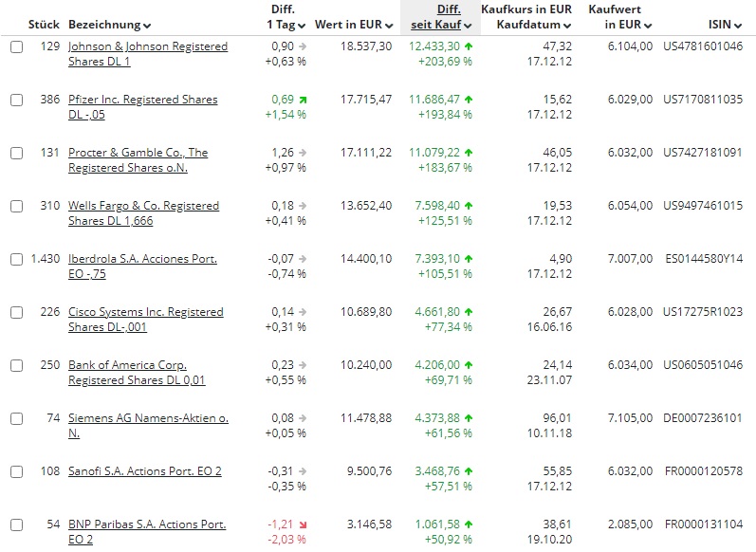Open Bank of America Corp. link

tap(137, 372)
